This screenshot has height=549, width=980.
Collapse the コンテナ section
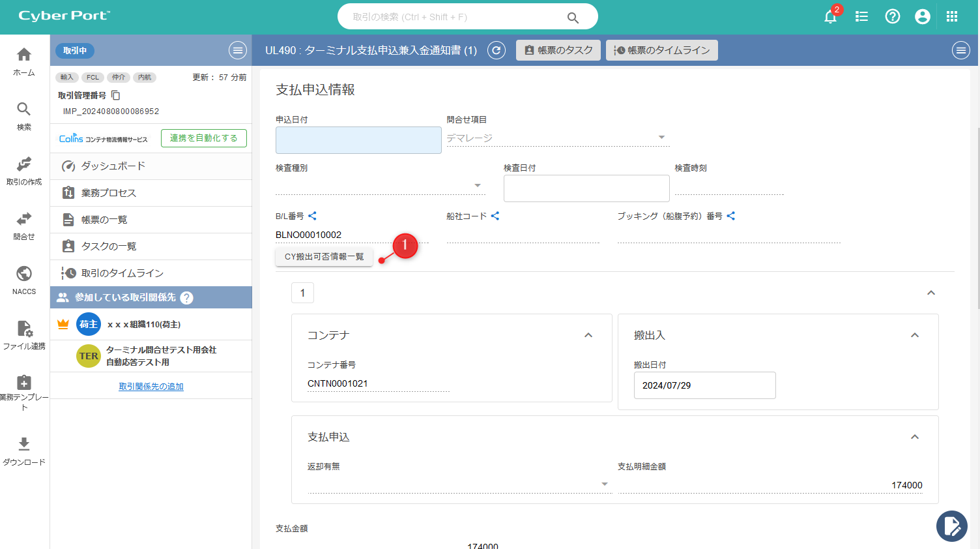click(x=588, y=335)
